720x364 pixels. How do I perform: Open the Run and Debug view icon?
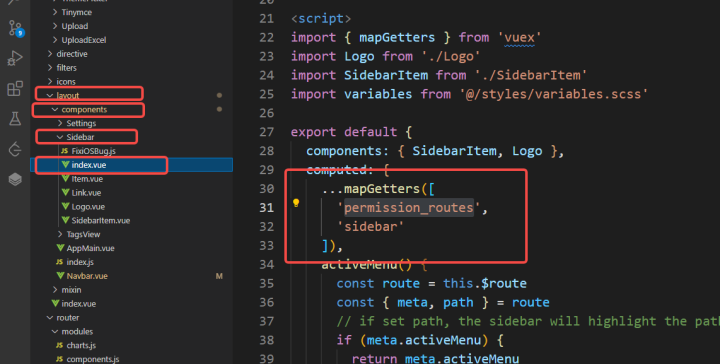tap(15, 58)
